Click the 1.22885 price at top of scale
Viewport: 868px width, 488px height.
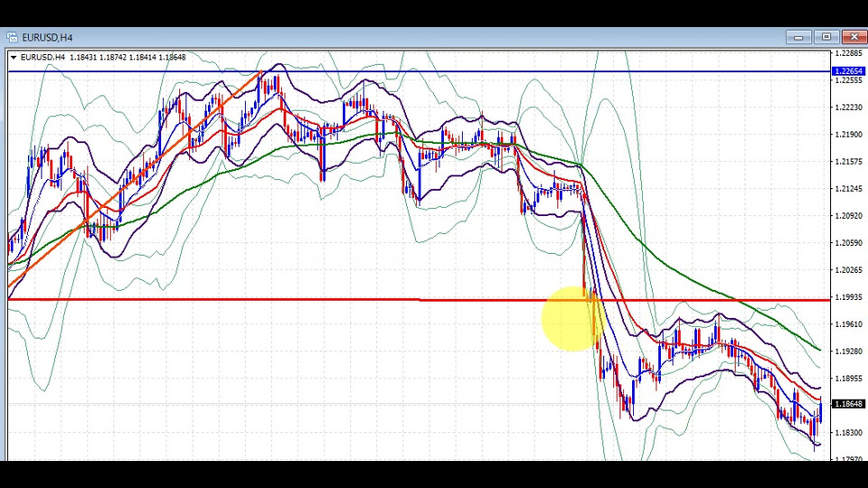(849, 53)
